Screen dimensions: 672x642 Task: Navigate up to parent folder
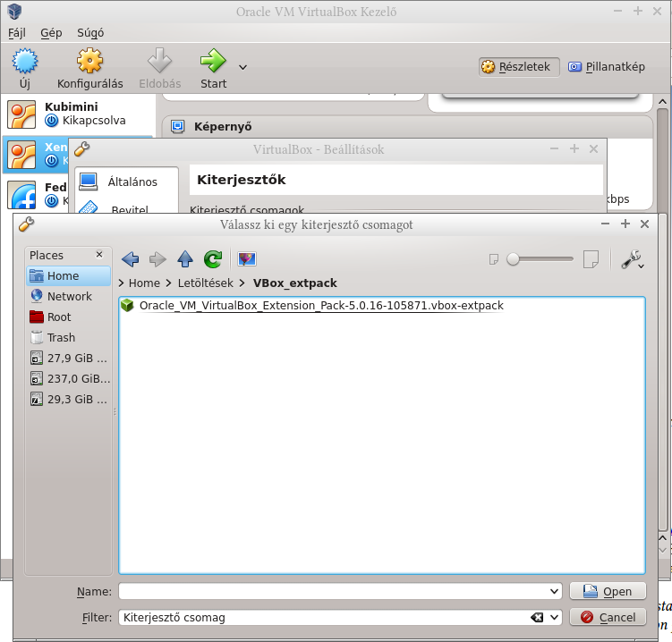(x=185, y=259)
